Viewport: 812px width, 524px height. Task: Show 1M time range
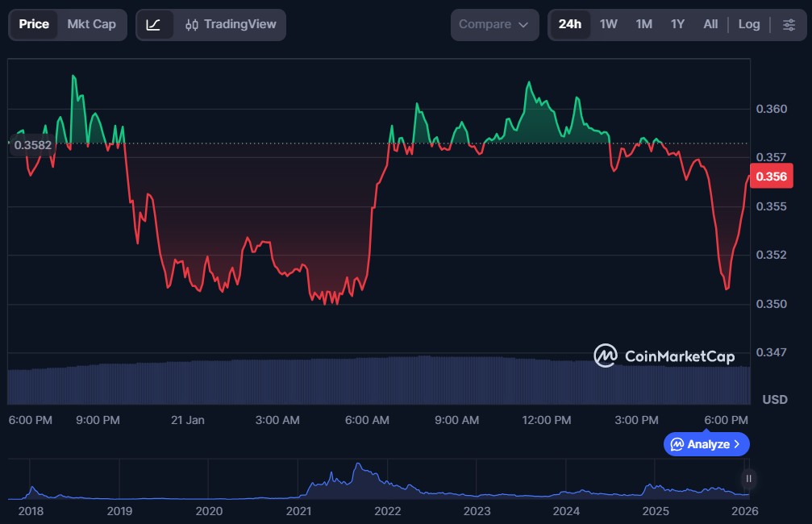point(643,24)
